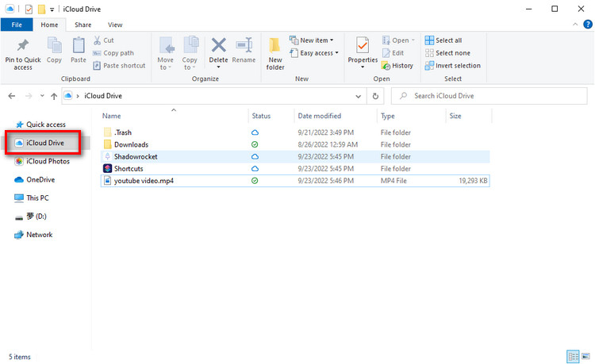The width and height of the screenshot is (595, 364).
Task: Click the Open command in ribbon
Action: 398,40
